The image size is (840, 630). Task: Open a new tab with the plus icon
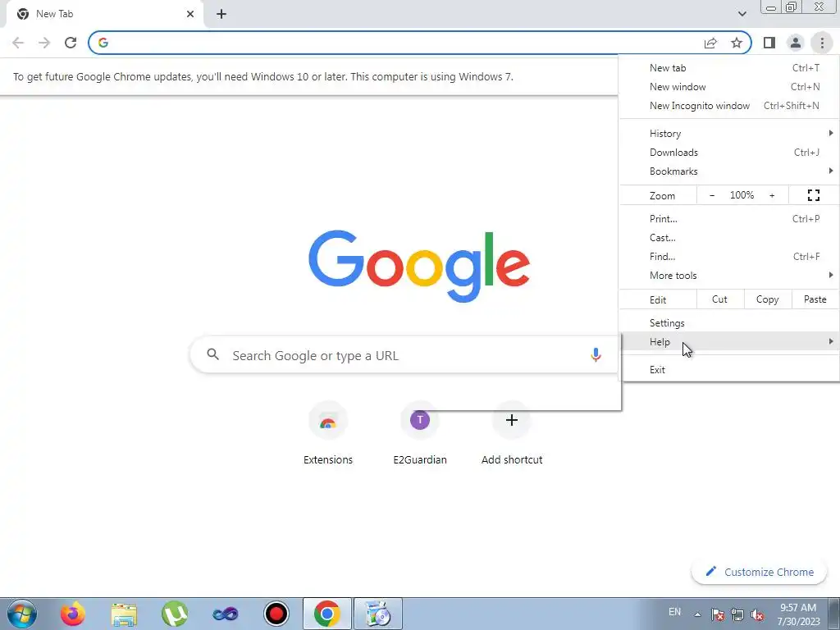click(x=221, y=15)
